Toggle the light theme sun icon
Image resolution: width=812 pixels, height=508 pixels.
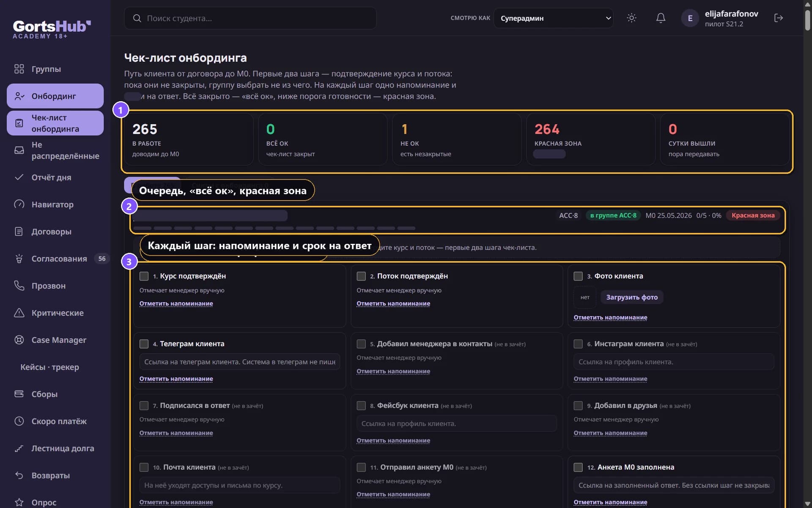pos(631,18)
